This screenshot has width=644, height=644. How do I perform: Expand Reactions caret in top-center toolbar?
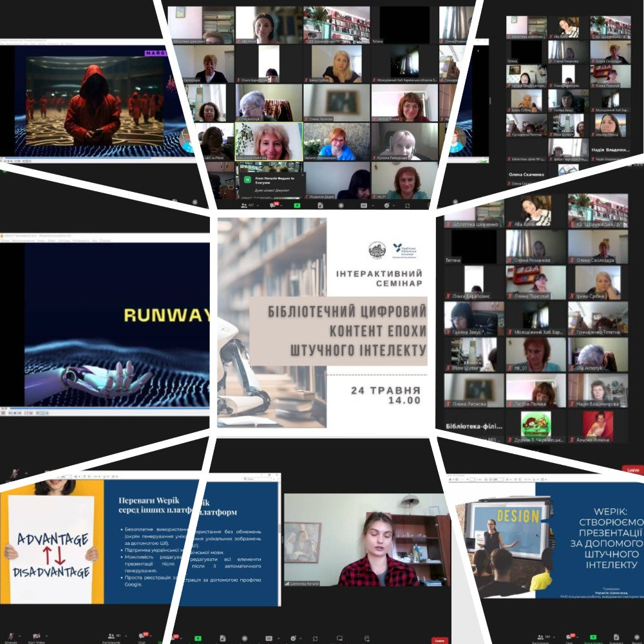click(394, 205)
